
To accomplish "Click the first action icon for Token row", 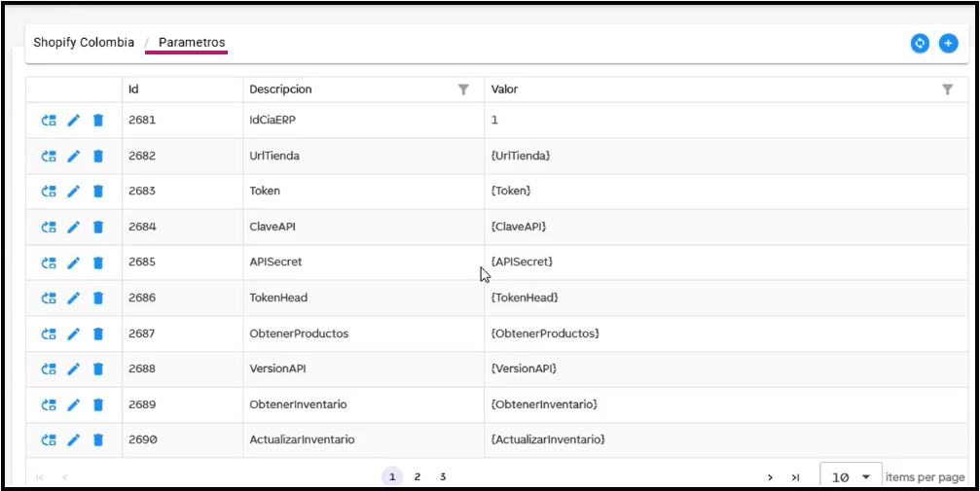I will pos(49,192).
